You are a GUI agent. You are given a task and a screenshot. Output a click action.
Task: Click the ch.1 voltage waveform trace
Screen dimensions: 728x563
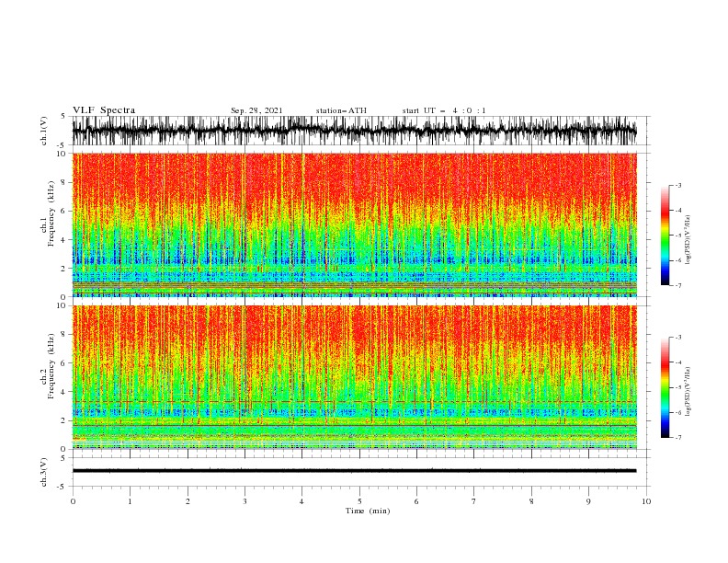point(354,131)
